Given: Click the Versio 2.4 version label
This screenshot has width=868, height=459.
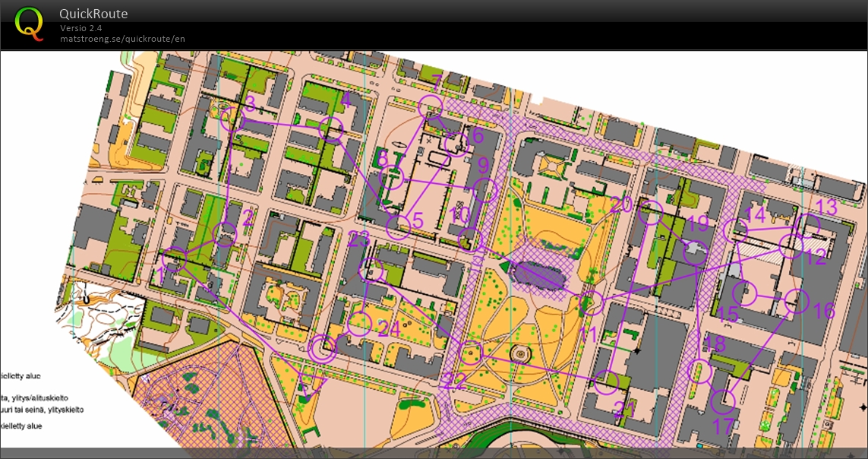Looking at the screenshot, I should pos(81,28).
